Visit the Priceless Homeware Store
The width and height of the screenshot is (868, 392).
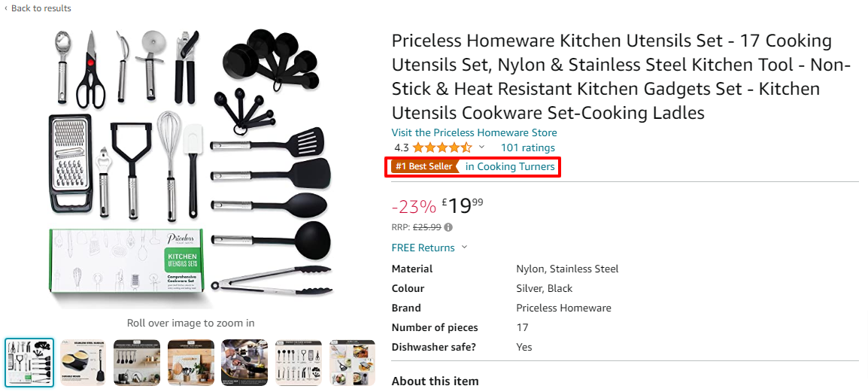click(474, 132)
